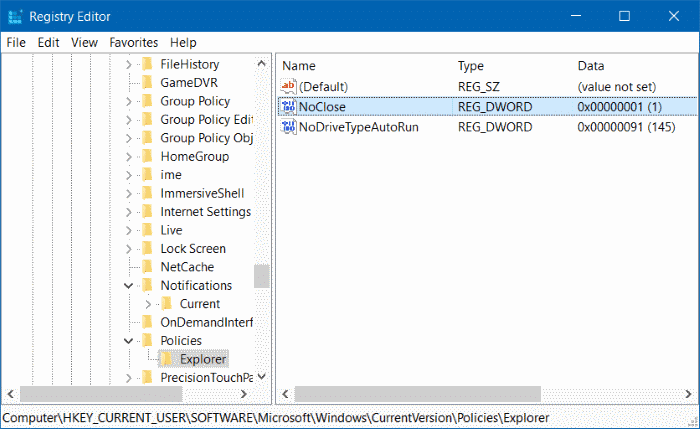
Task: Expand the HomeGroup key
Action: point(129,157)
